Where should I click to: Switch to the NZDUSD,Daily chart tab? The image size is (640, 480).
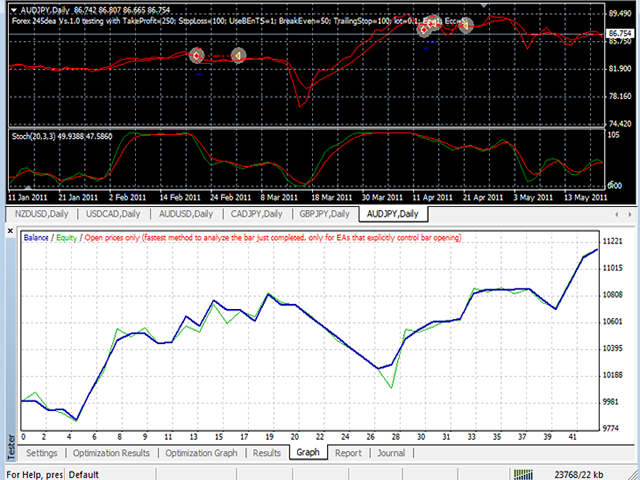[41, 214]
